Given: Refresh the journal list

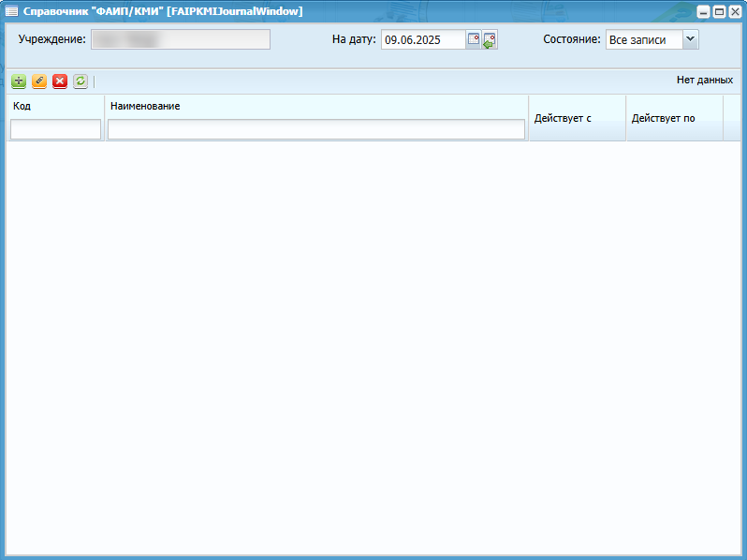Looking at the screenshot, I should click(x=81, y=81).
